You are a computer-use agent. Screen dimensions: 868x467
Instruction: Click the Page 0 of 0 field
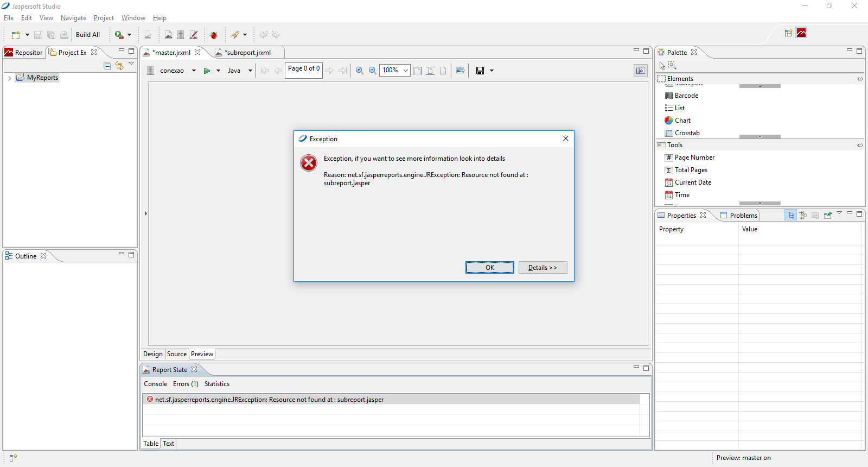tap(304, 71)
